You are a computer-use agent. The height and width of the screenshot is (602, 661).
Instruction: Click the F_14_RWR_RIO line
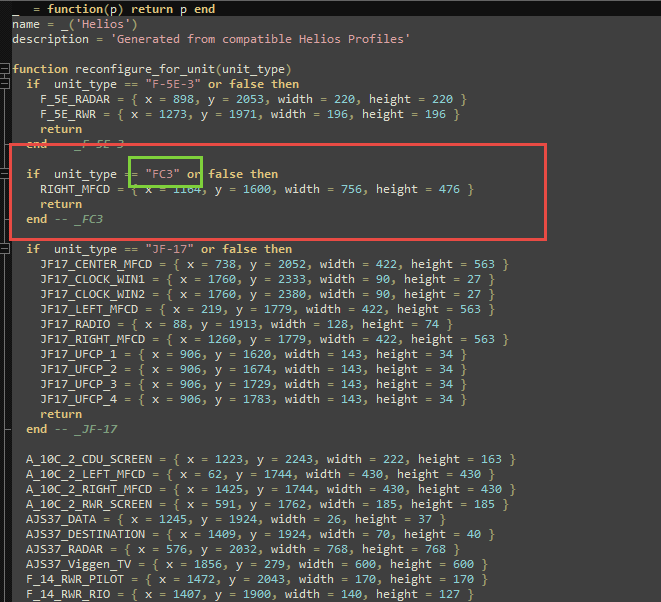[x=250, y=594]
